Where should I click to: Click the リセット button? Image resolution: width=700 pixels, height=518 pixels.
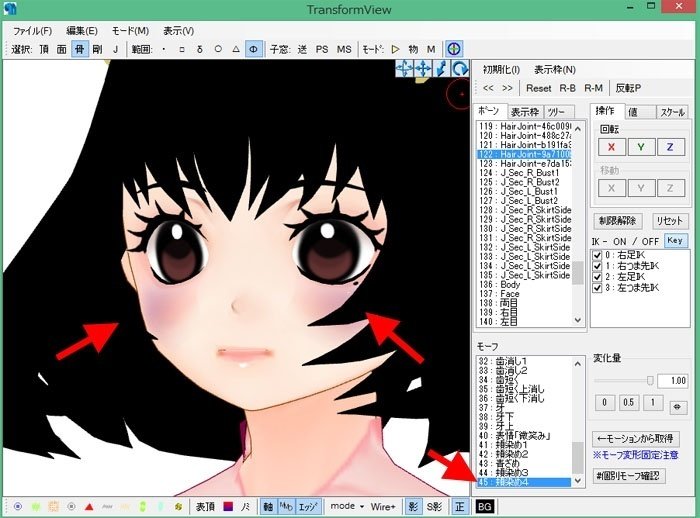tap(670, 221)
